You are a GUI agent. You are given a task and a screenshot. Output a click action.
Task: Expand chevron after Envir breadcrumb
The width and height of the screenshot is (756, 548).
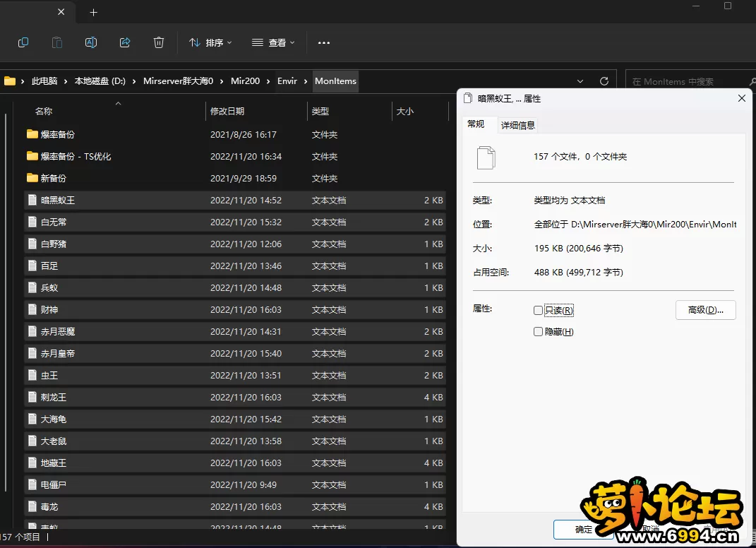tap(306, 81)
